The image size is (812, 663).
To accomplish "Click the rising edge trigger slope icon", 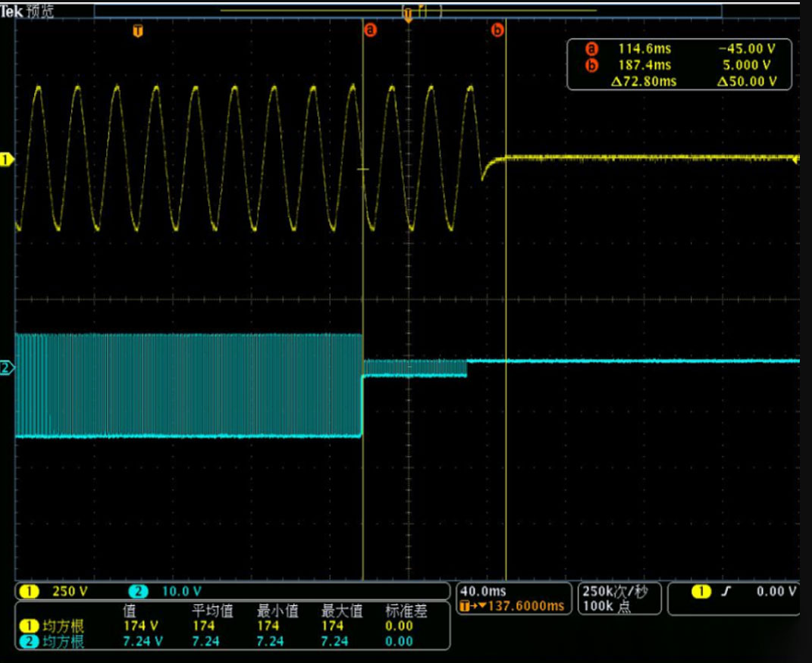I will (726, 591).
